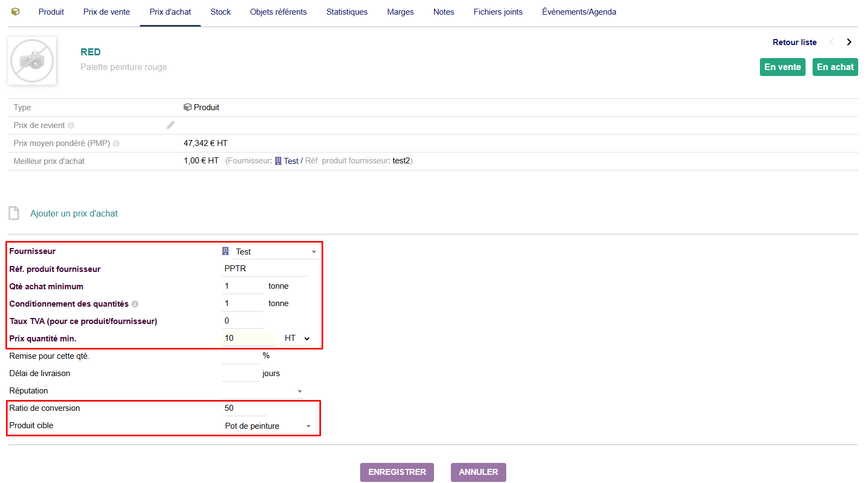Click the Taux TVA input field
This screenshot has width=868, height=483.
click(242, 321)
